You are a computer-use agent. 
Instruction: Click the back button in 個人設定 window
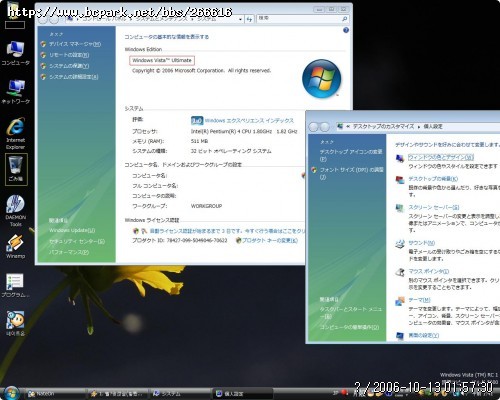point(313,127)
